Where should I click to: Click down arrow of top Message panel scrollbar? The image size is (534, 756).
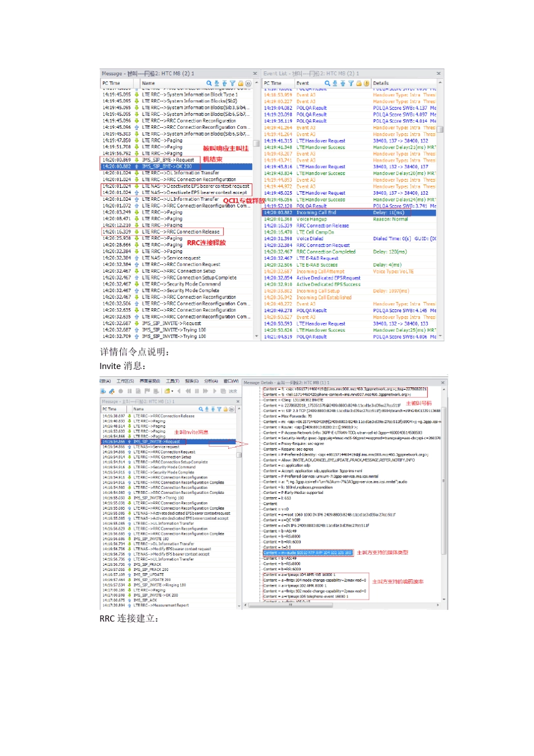[x=256, y=336]
